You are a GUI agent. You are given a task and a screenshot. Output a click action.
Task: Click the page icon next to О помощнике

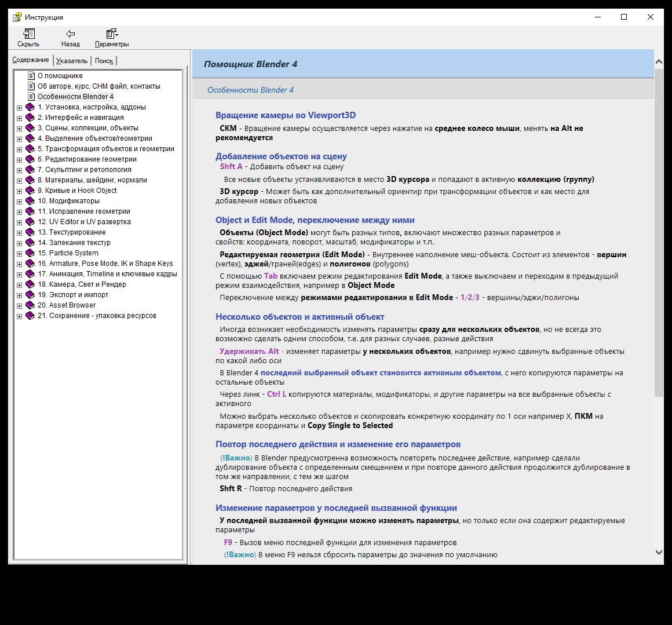[x=31, y=76]
